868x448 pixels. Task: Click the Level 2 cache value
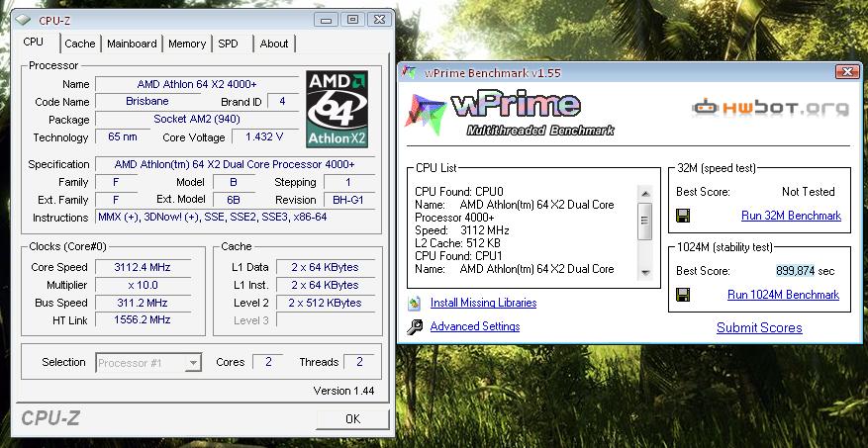pos(325,303)
